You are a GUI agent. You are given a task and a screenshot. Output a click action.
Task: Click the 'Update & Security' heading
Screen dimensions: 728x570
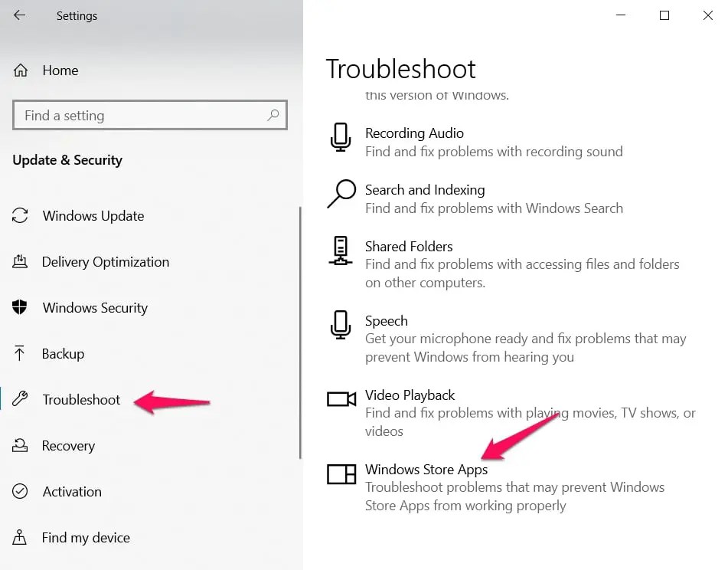[x=67, y=160]
